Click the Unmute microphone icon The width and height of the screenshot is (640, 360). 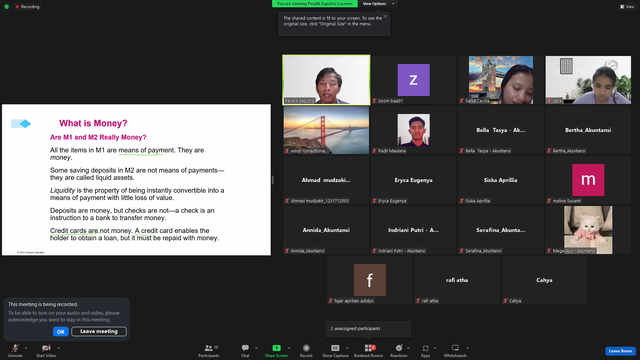[x=15, y=348]
